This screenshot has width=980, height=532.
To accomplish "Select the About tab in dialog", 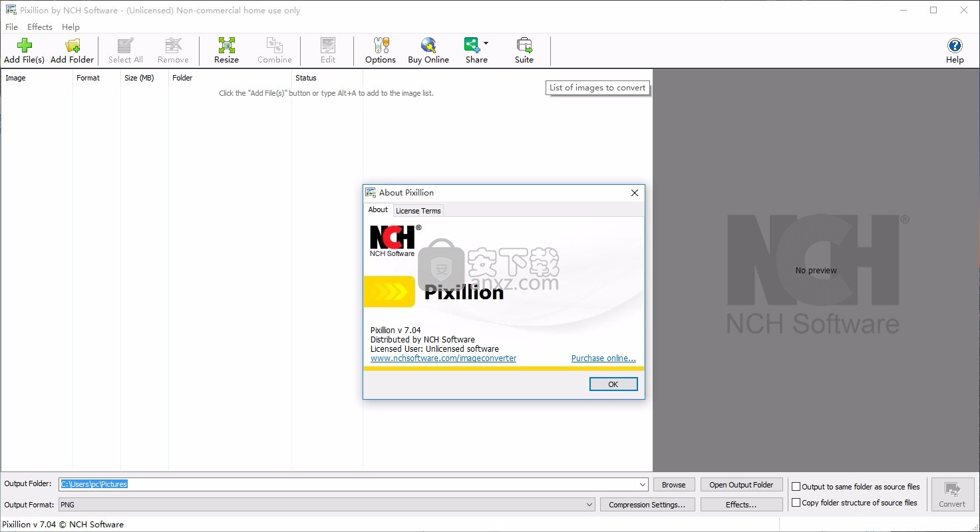I will click(x=378, y=209).
